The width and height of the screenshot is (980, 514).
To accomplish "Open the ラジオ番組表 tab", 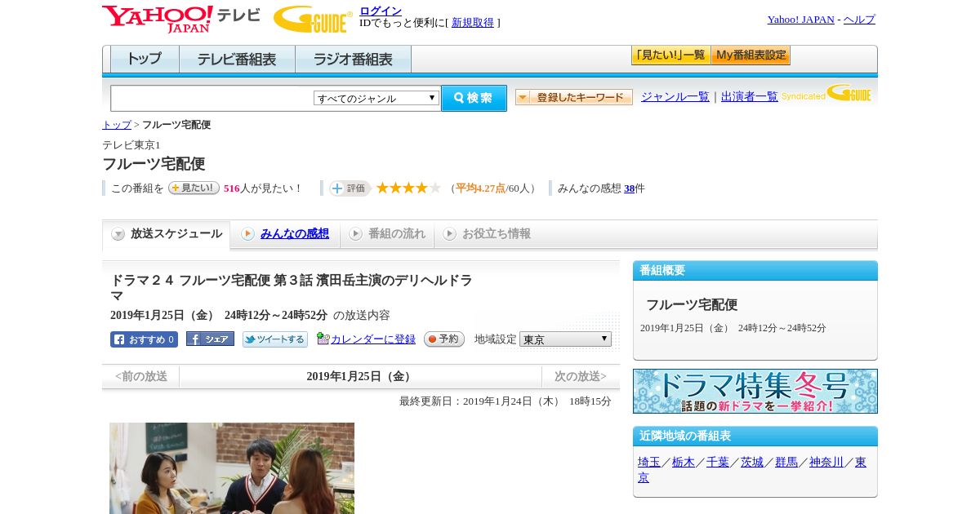I will [x=353, y=59].
